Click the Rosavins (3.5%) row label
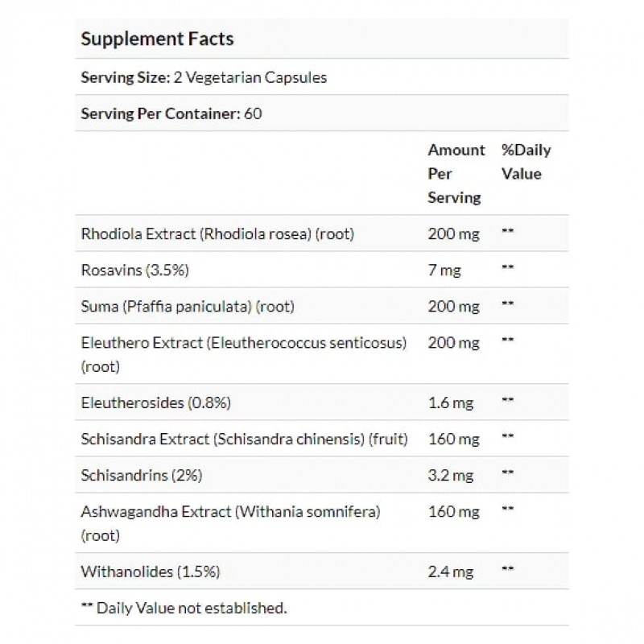This screenshot has width=644, height=644. pos(134,270)
